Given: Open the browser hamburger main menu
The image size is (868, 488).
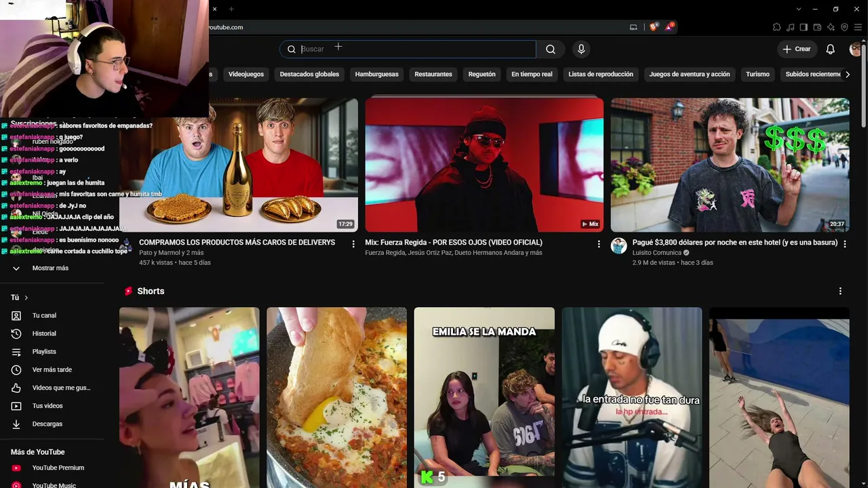Looking at the screenshot, I should point(858,27).
